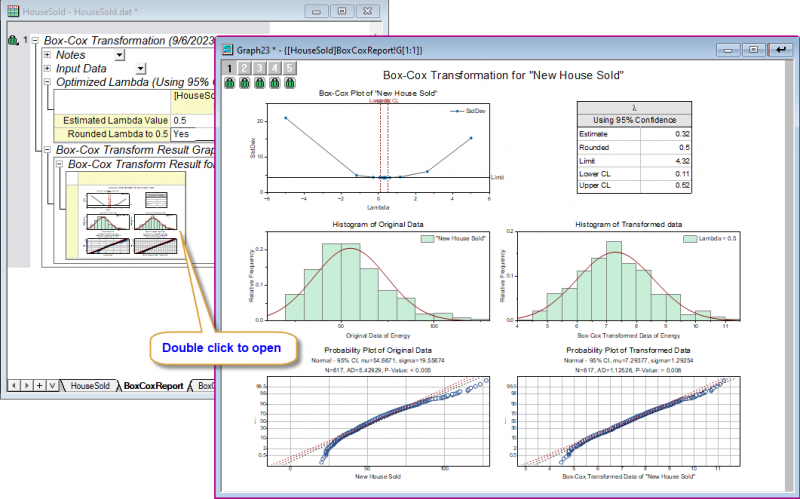The image size is (800, 499).
Task: Click the scroll sheets right arrow
Action: pyautogui.click(x=27, y=386)
